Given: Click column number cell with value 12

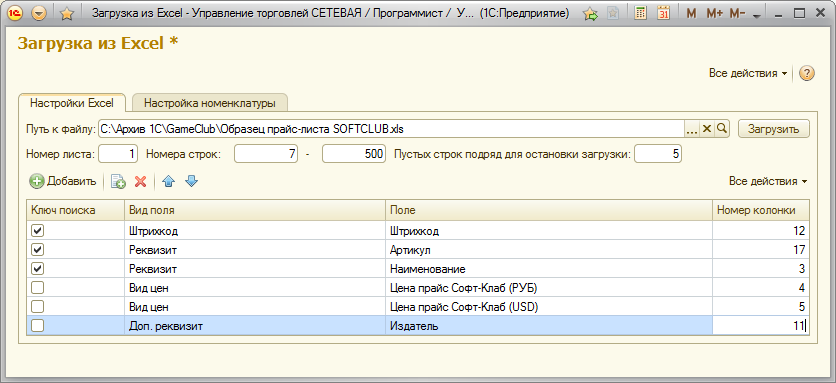Looking at the screenshot, I should [x=761, y=230].
